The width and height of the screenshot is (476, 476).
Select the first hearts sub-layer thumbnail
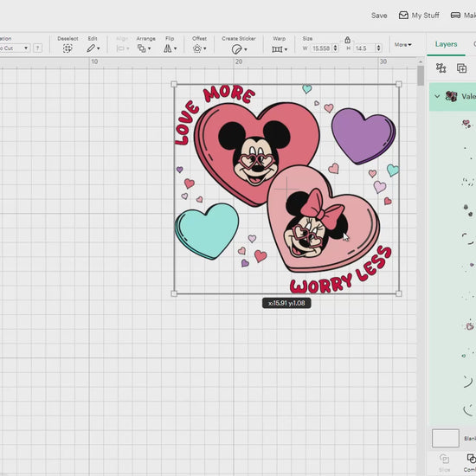point(466,124)
